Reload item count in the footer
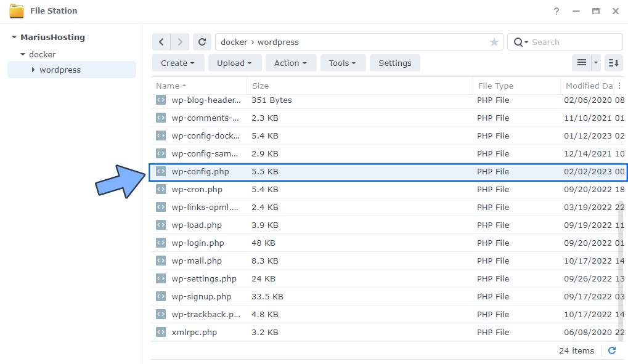The image size is (628, 364). 612,350
